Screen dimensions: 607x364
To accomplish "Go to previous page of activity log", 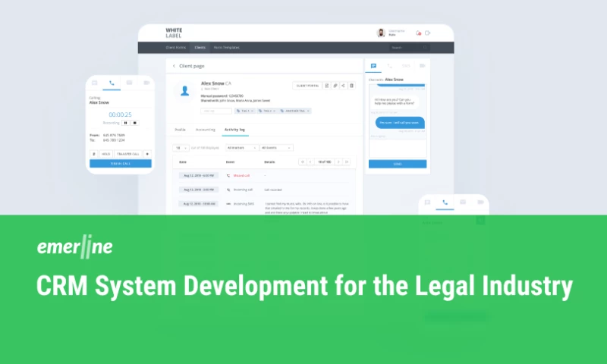I will [310, 162].
